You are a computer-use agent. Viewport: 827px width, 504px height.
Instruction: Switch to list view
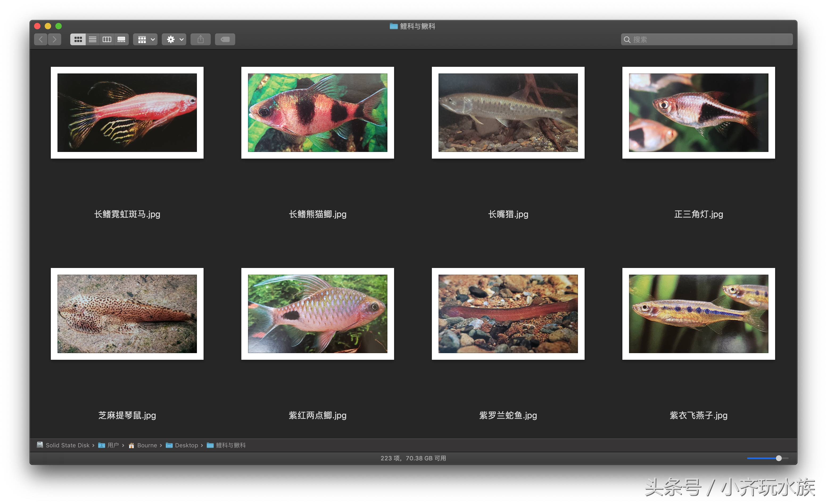click(93, 40)
